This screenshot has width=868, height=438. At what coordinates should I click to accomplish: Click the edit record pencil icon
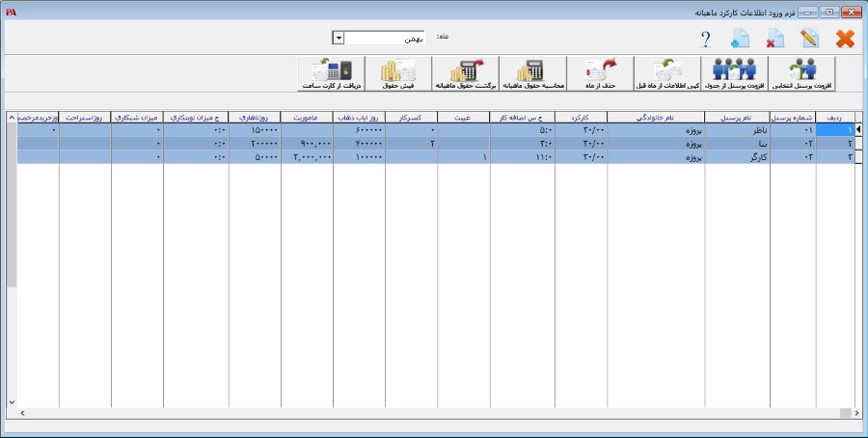(x=808, y=39)
